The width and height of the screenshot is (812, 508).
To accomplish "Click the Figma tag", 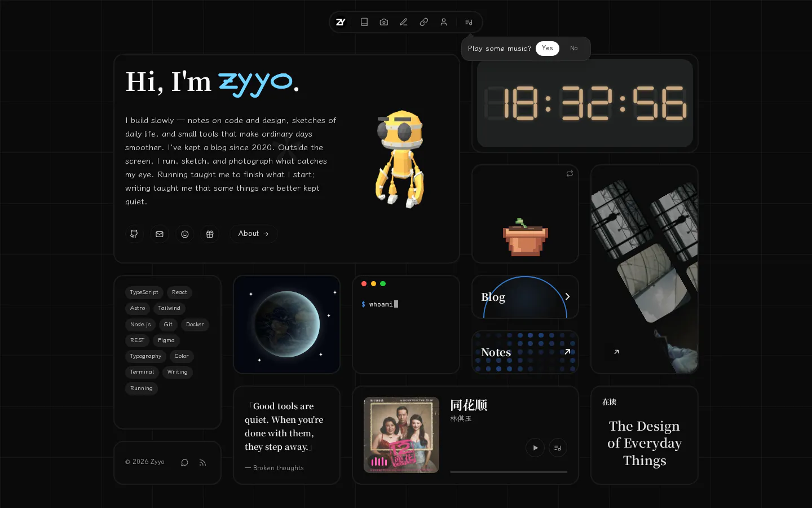I will (x=166, y=340).
